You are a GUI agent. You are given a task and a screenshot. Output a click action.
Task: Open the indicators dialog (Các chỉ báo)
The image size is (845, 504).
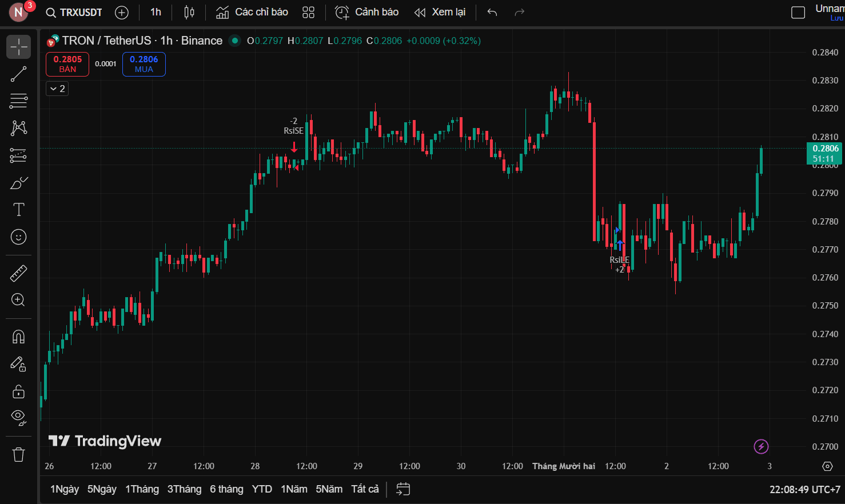(x=252, y=13)
